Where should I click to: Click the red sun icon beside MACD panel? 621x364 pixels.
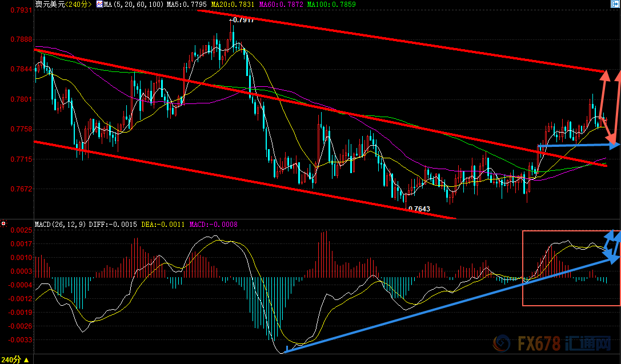click(3, 223)
